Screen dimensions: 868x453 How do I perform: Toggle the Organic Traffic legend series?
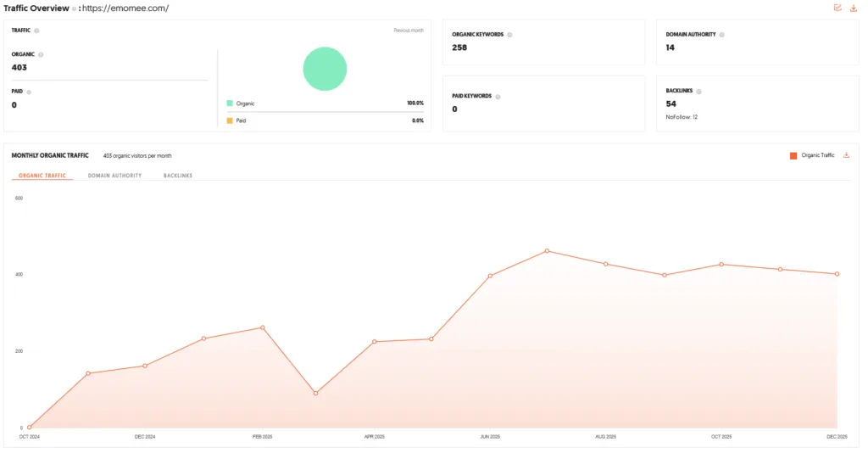coord(812,155)
